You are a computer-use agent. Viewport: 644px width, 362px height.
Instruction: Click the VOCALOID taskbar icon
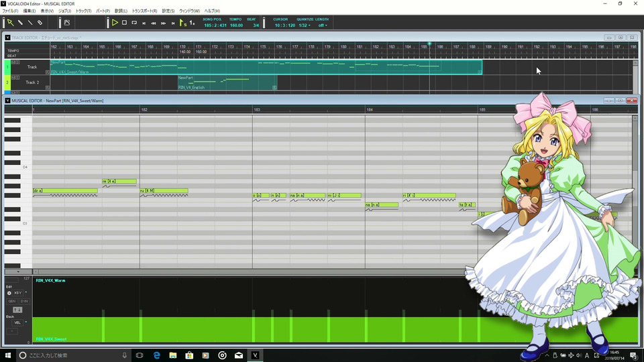coord(255,355)
